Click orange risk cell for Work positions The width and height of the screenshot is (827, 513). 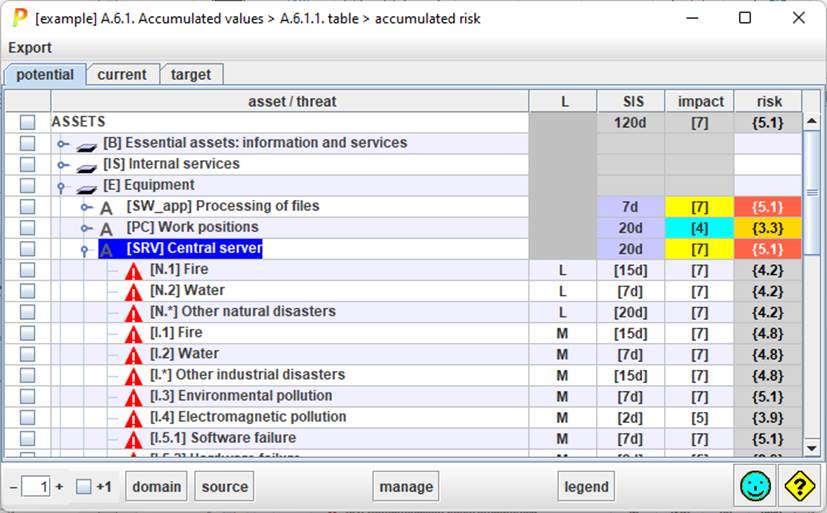pos(768,228)
